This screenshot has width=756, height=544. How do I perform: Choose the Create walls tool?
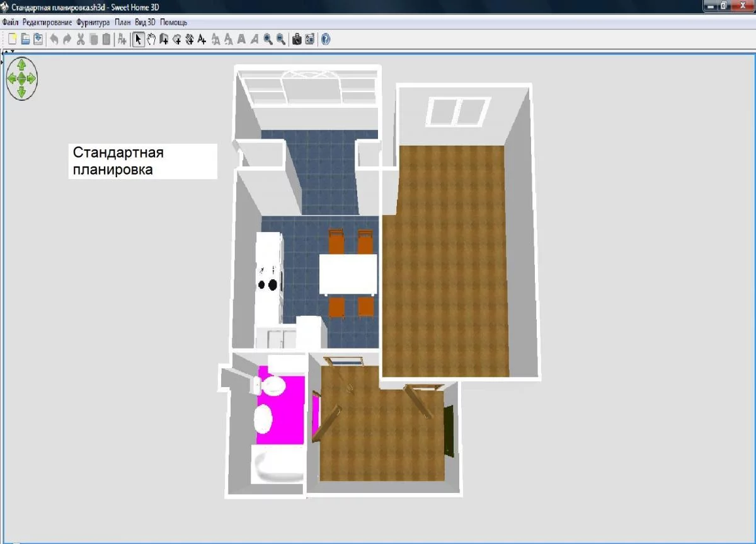pyautogui.click(x=164, y=39)
